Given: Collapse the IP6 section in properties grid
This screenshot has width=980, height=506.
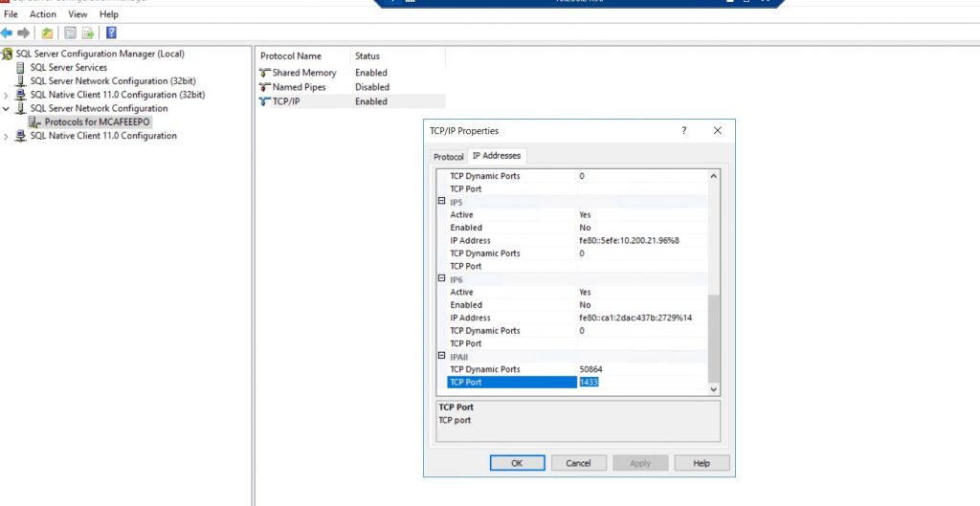Looking at the screenshot, I should [442, 278].
